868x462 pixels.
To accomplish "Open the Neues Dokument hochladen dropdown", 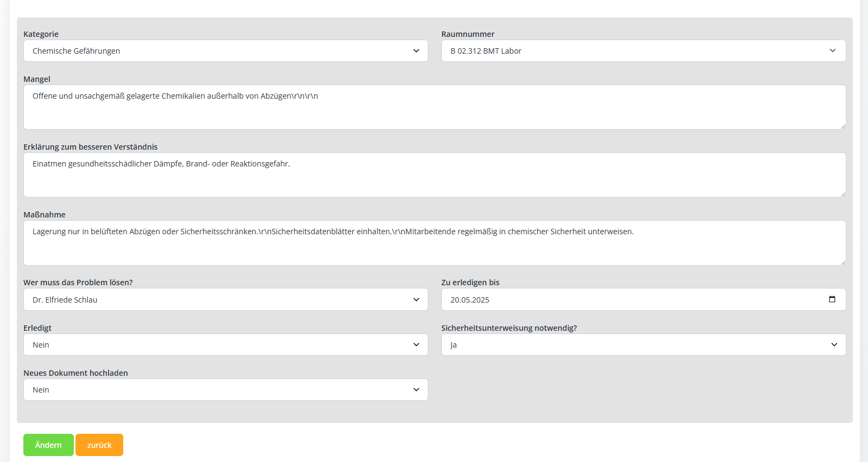I will coord(217,390).
